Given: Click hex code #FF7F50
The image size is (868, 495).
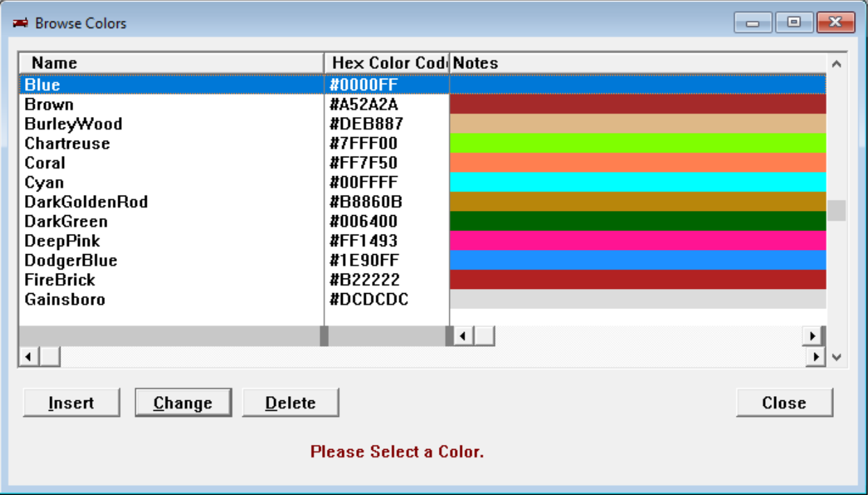Looking at the screenshot, I should point(363,163).
